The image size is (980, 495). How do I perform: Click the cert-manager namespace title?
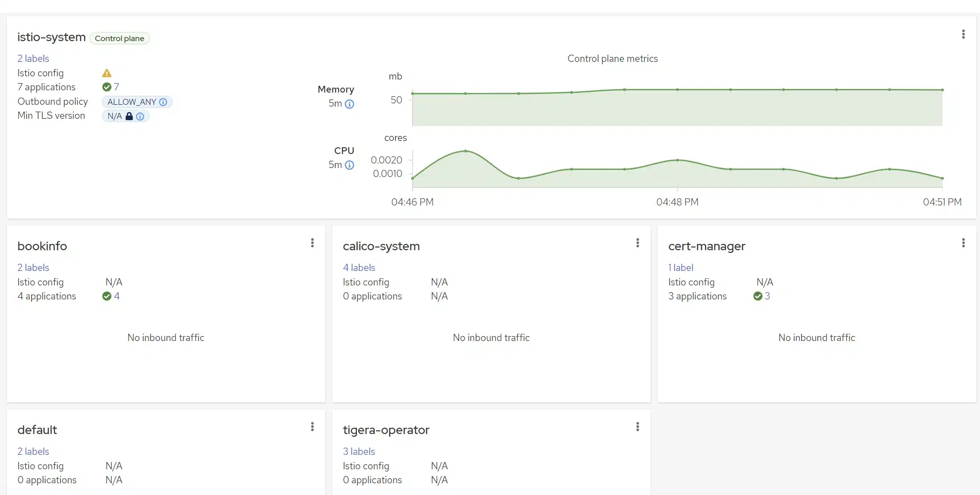pyautogui.click(x=707, y=246)
